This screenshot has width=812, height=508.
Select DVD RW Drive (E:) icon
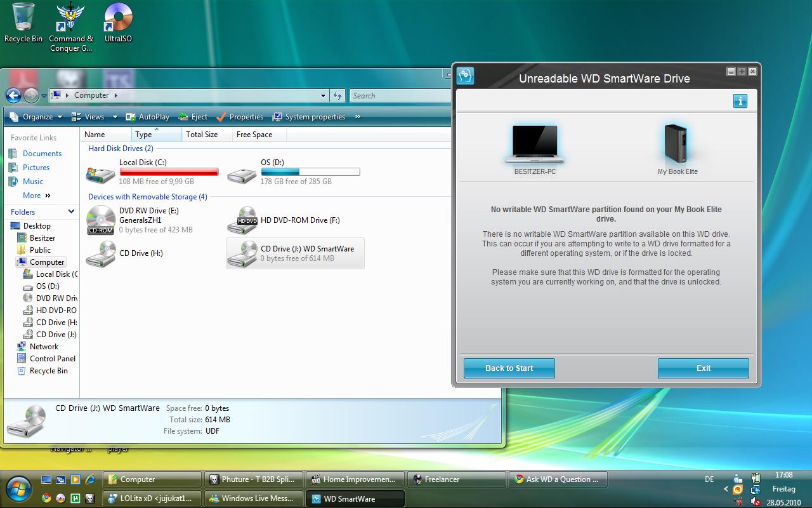(100, 220)
